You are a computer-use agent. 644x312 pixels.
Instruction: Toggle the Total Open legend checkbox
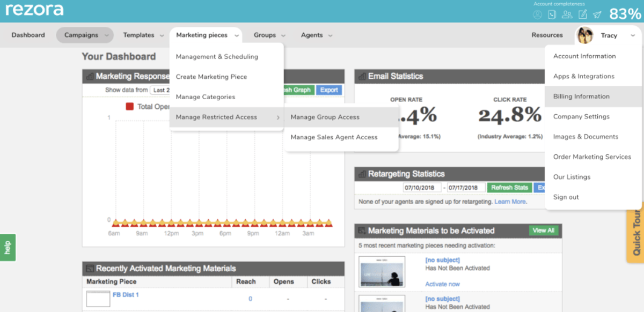[129, 107]
